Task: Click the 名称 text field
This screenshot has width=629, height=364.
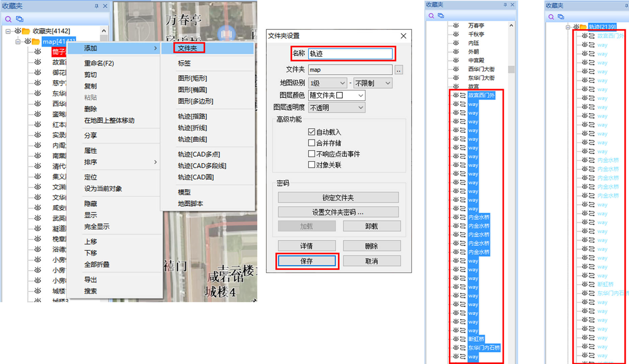Action: [x=350, y=54]
